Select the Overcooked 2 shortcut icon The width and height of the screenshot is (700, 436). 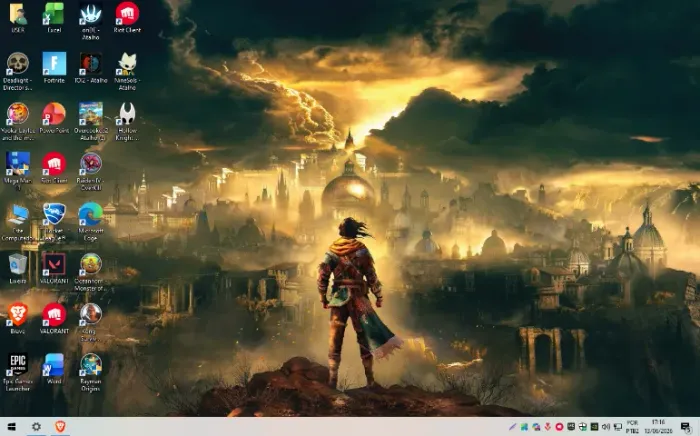(x=91, y=121)
